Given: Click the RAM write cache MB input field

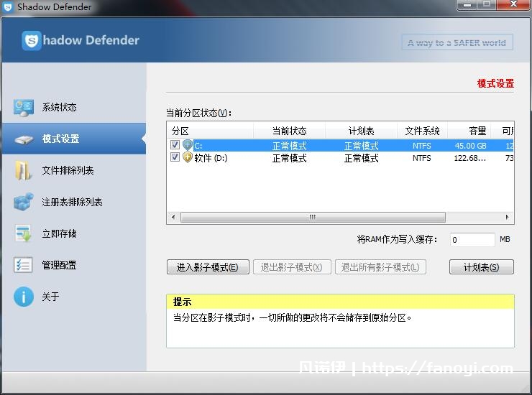Looking at the screenshot, I should point(472,240).
